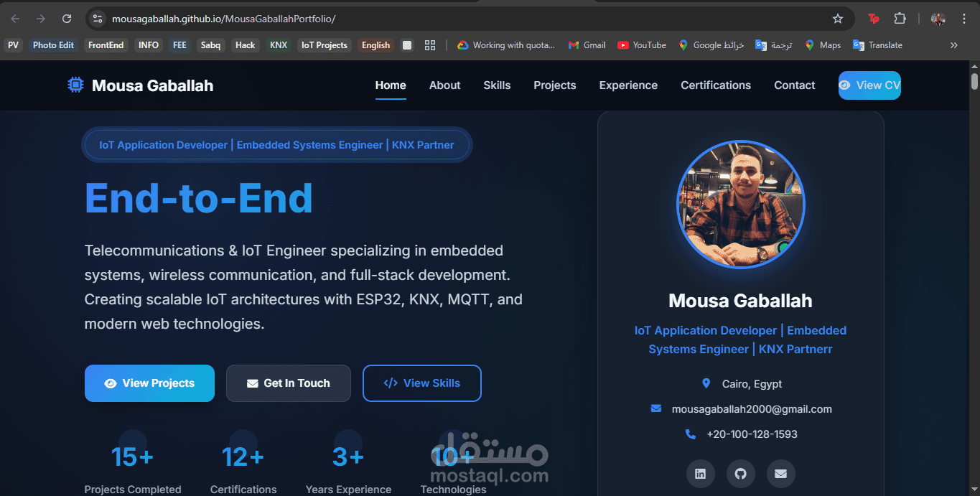Open GitHub icon in profile card
This screenshot has width=980, height=496.
coord(741,474)
